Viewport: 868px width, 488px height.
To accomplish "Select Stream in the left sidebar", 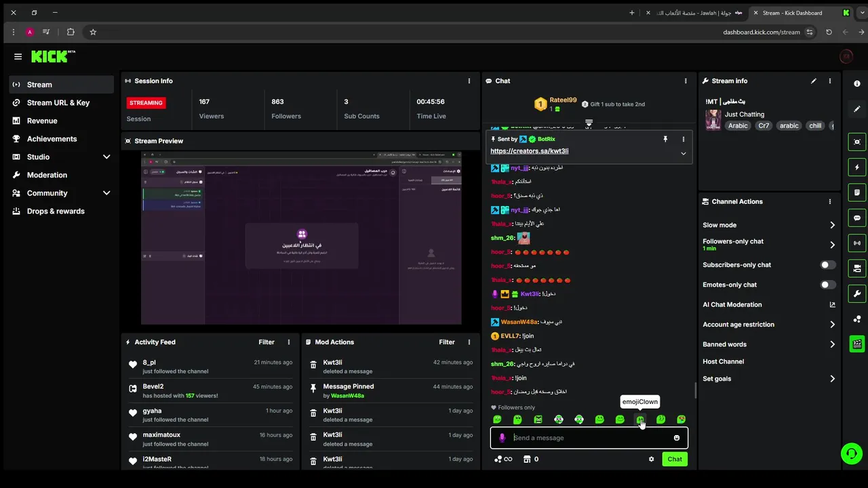I will 62,85.
